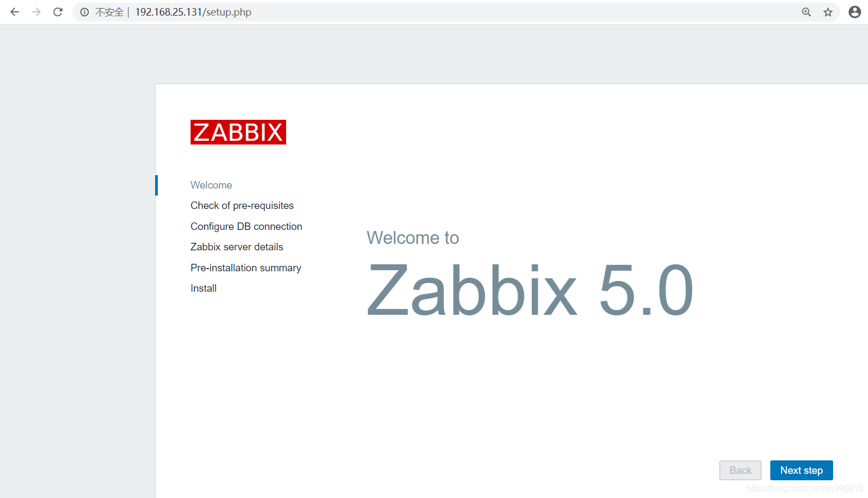Click the 'Zabbix 5.0' title text
This screenshot has width=868, height=498.
tap(530, 290)
